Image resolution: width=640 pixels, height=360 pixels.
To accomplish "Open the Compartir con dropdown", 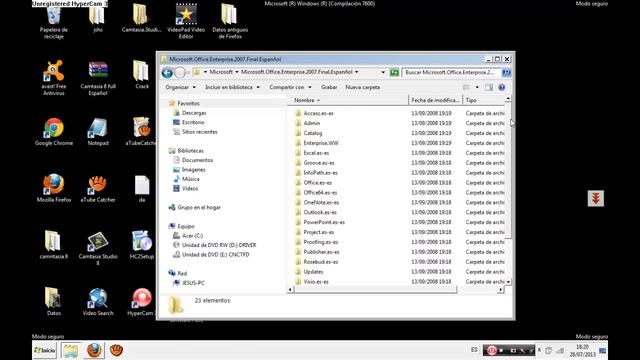I will click(290, 87).
